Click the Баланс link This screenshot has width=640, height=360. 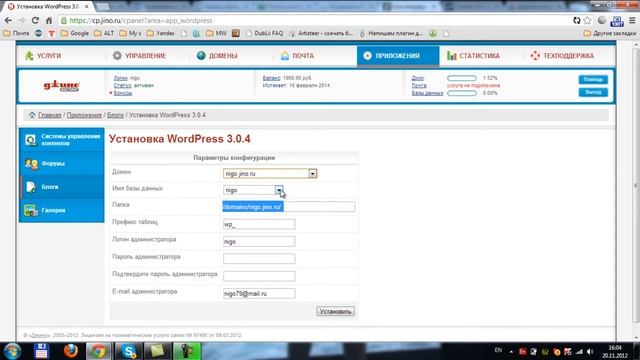(271, 78)
